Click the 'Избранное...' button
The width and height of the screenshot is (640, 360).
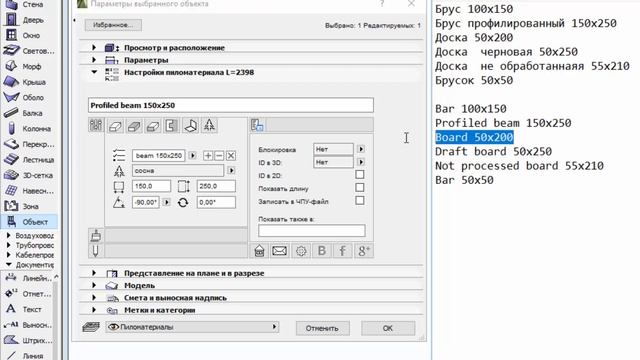tap(113, 25)
